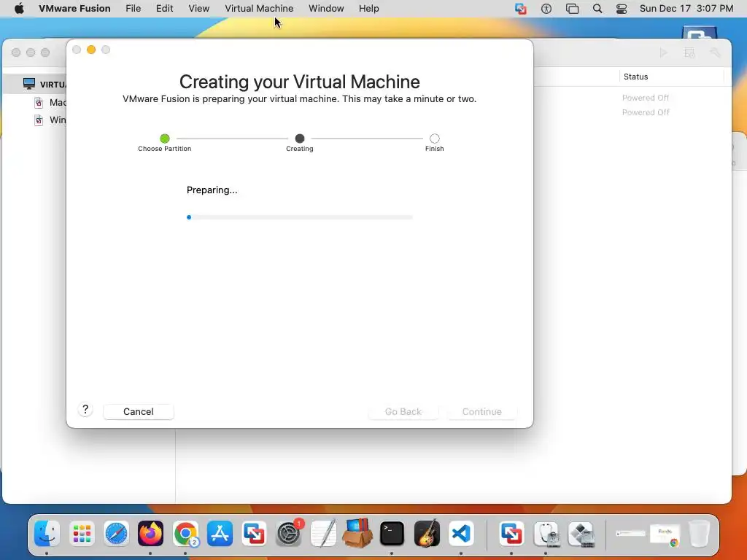Open the minimized search bar window in dock
The width and height of the screenshot is (747, 560).
pyautogui.click(x=630, y=533)
